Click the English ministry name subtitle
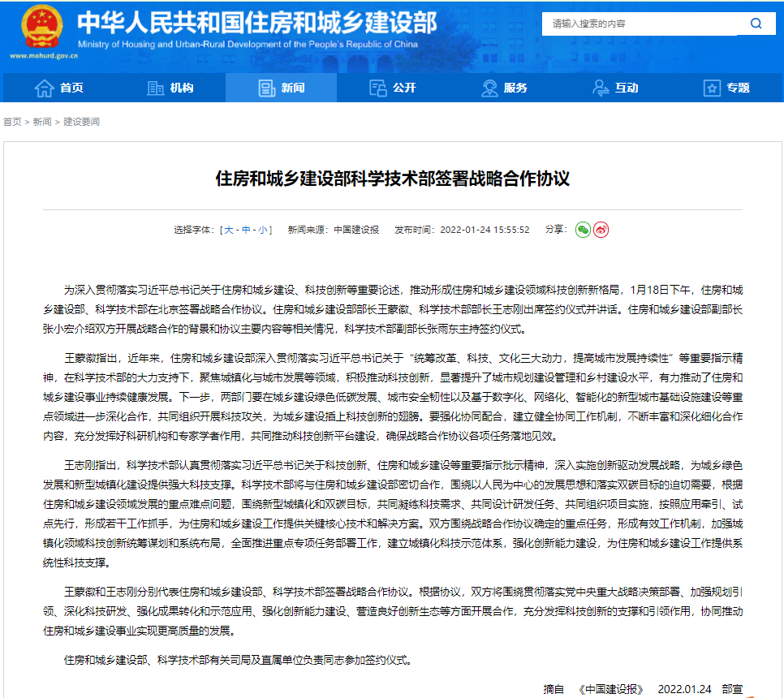The height and width of the screenshot is (698, 784). [248, 45]
